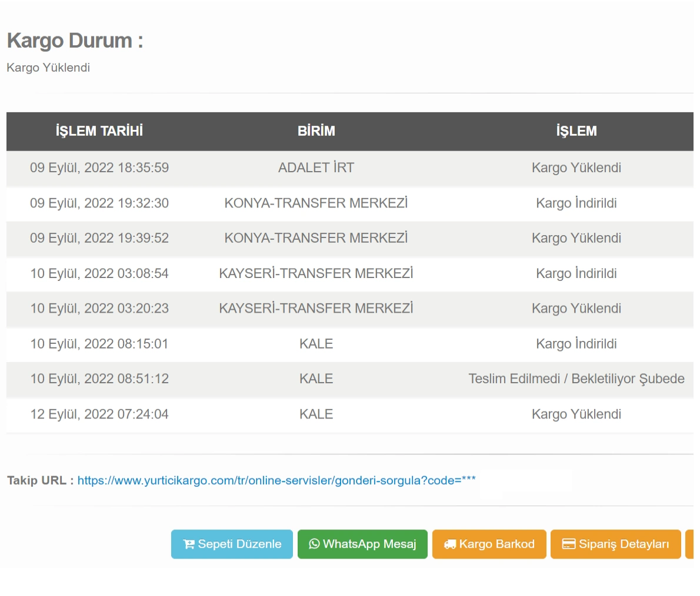This screenshot has width=700, height=596.
Task: Click the İŞLEM column header
Action: click(x=576, y=131)
